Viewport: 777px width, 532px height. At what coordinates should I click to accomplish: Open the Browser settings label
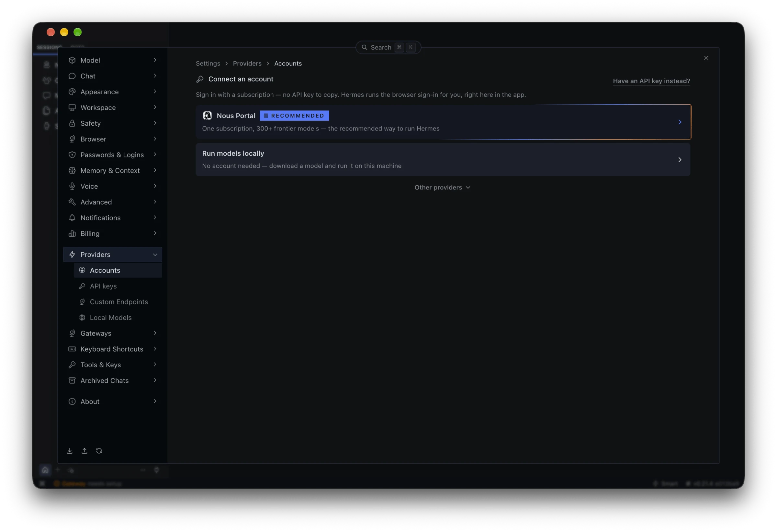pyautogui.click(x=93, y=139)
